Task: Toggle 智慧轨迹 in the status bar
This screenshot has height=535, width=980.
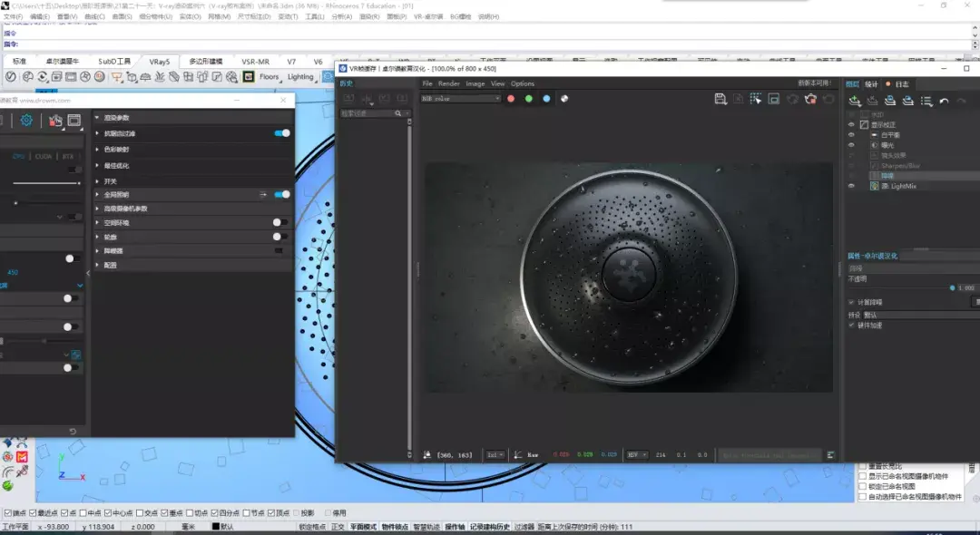Action: pos(426,527)
